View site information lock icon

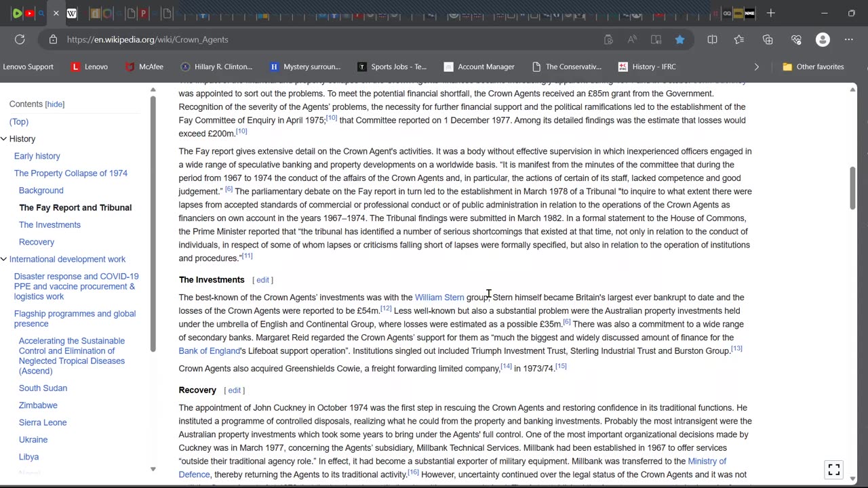tap(53, 39)
